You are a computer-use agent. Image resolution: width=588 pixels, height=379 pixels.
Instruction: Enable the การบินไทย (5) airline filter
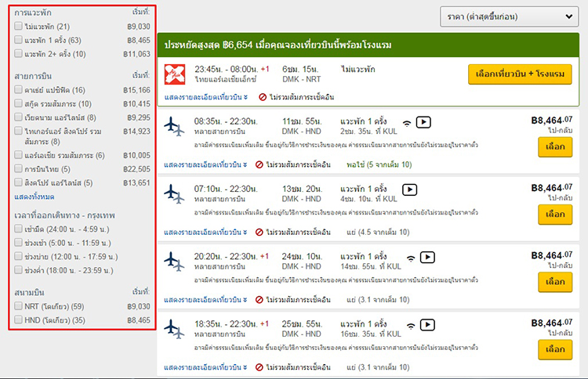pos(18,168)
